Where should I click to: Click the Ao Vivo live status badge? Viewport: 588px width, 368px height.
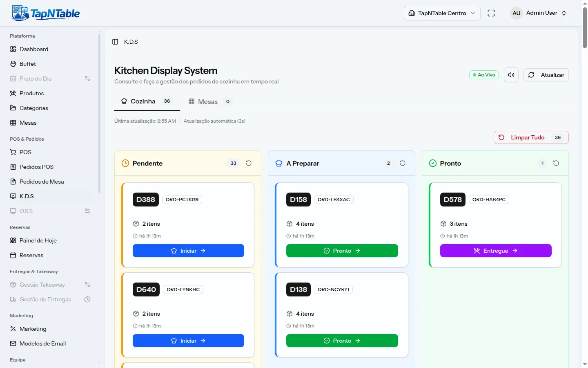484,75
